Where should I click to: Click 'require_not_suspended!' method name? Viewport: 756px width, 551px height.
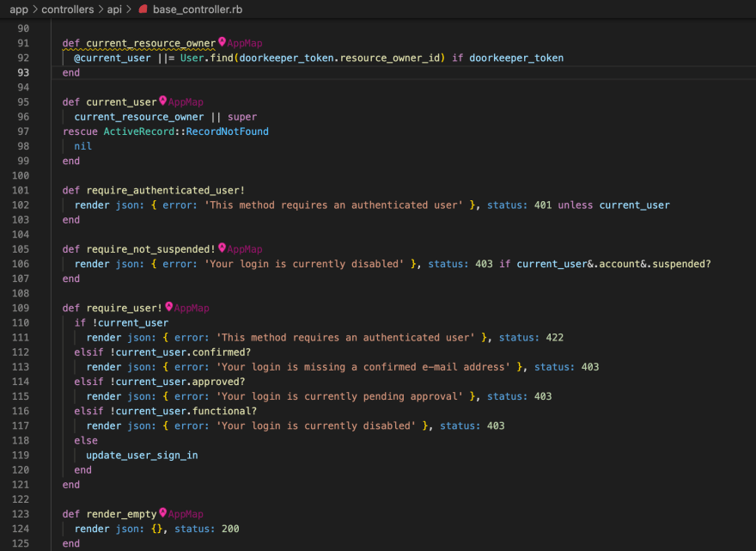click(x=151, y=249)
